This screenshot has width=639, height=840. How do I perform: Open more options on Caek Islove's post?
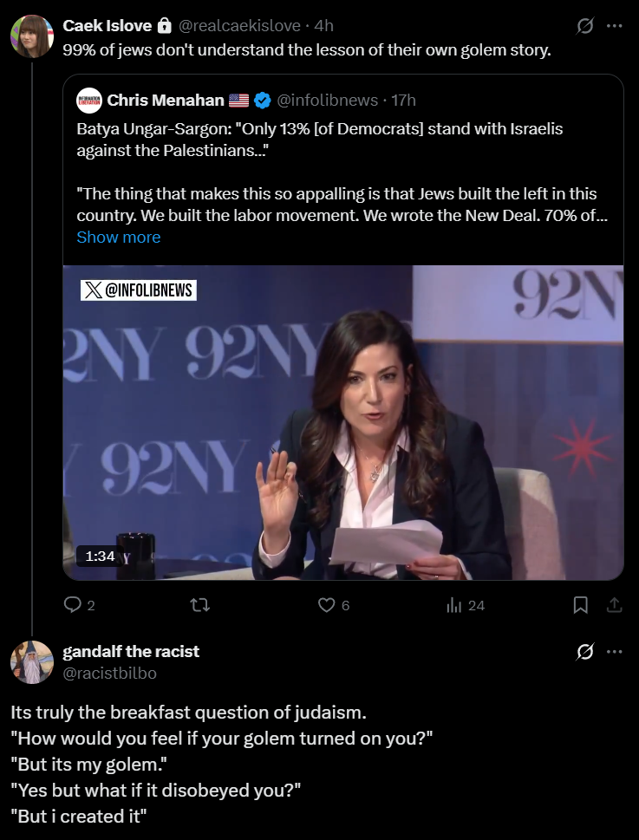615,26
